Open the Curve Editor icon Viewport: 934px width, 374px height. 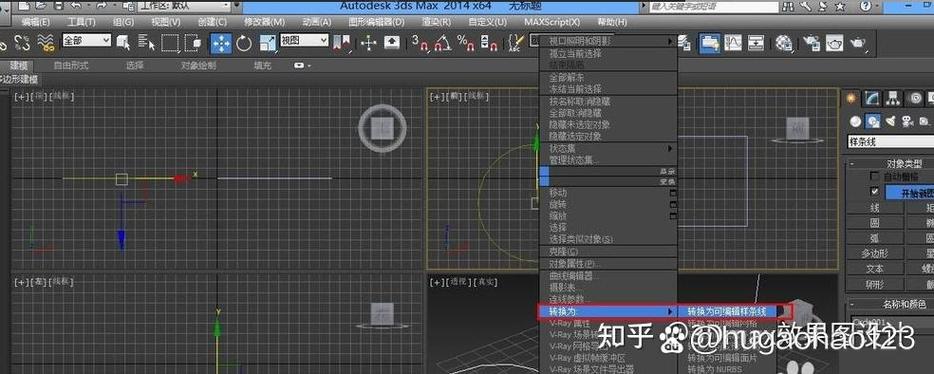(733, 43)
